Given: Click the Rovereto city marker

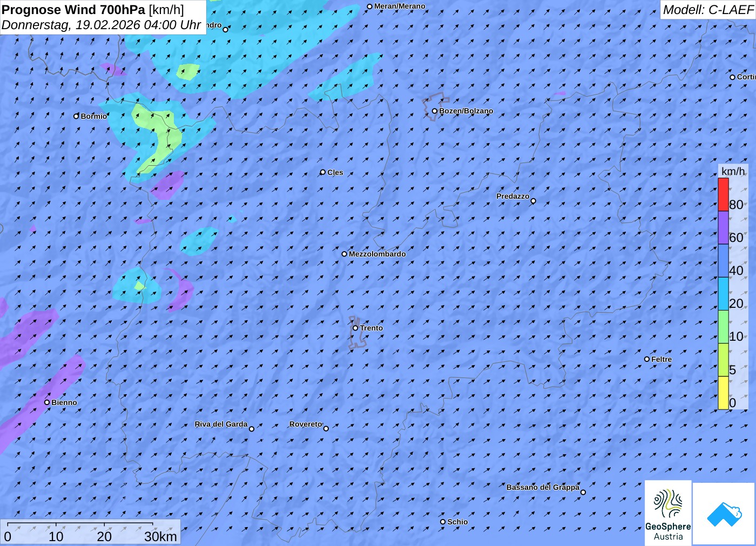Looking at the screenshot, I should (326, 429).
